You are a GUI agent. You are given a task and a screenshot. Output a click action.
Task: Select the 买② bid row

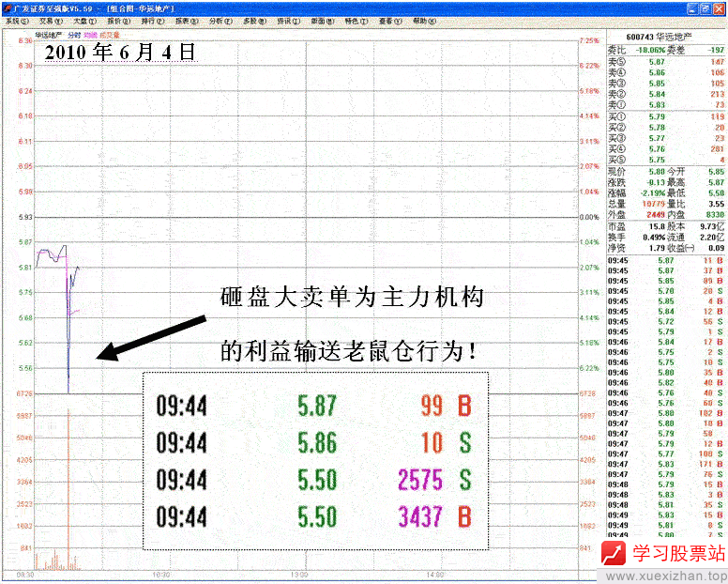(x=666, y=128)
